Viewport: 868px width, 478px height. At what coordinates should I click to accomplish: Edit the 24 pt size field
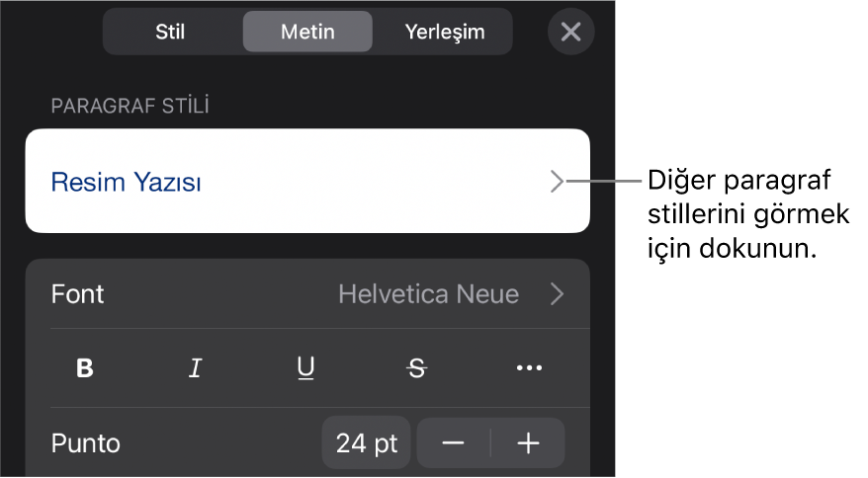[x=367, y=443]
